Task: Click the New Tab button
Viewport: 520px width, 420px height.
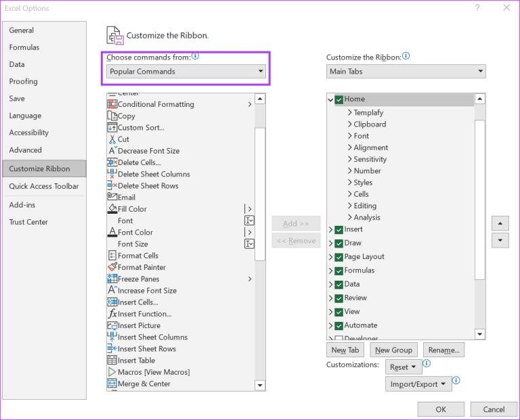Action: (x=345, y=350)
